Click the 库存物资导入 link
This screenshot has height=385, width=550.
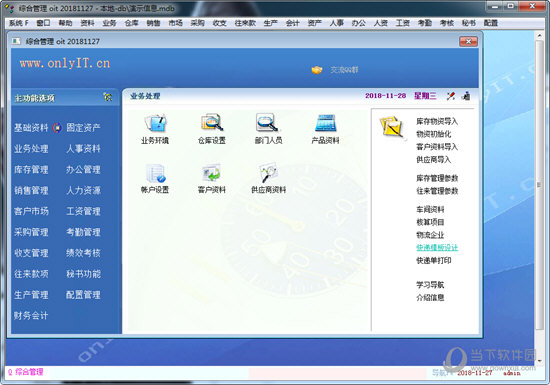437,121
